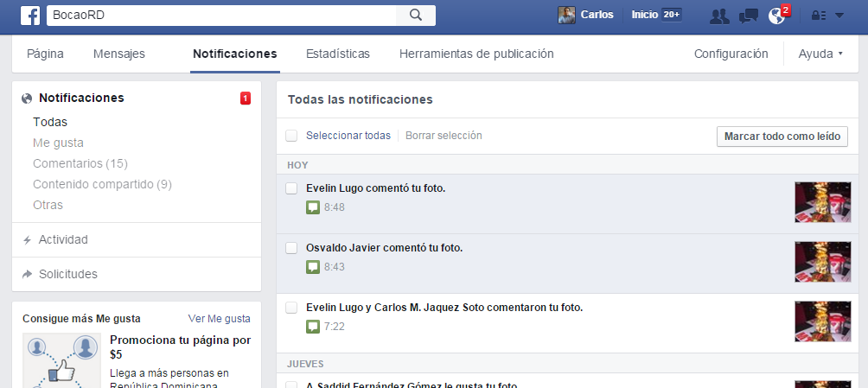This screenshot has height=388, width=868.
Task: Click the Evelin Lugo comentó tu foto text
Action: point(376,188)
